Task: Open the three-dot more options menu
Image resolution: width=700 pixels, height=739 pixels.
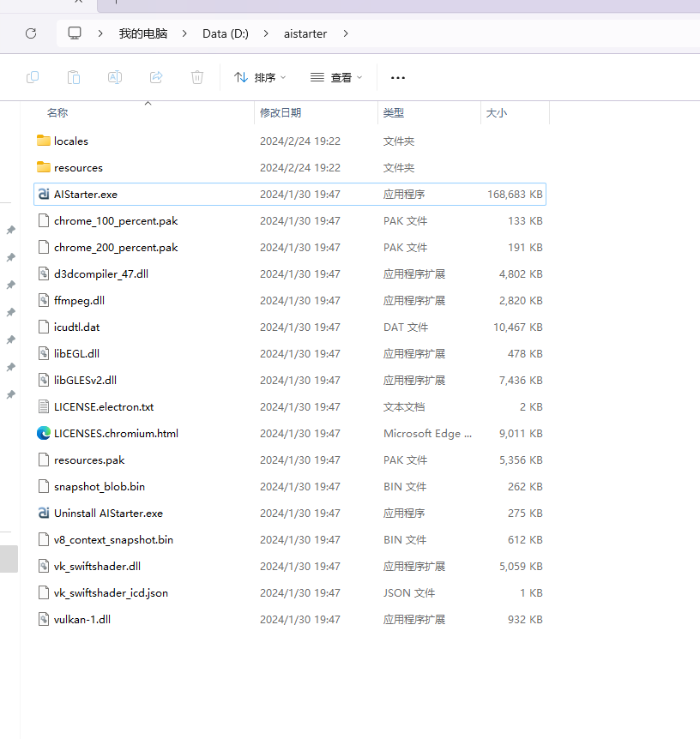Action: point(398,78)
